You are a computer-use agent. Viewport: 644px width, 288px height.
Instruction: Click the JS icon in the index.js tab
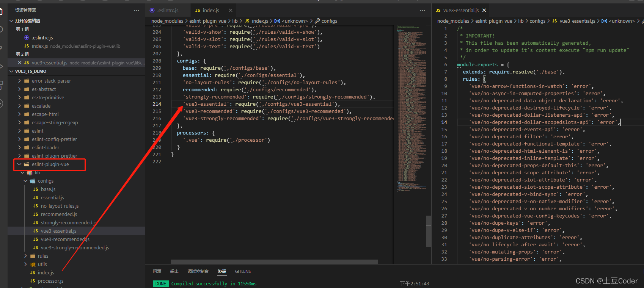click(198, 10)
